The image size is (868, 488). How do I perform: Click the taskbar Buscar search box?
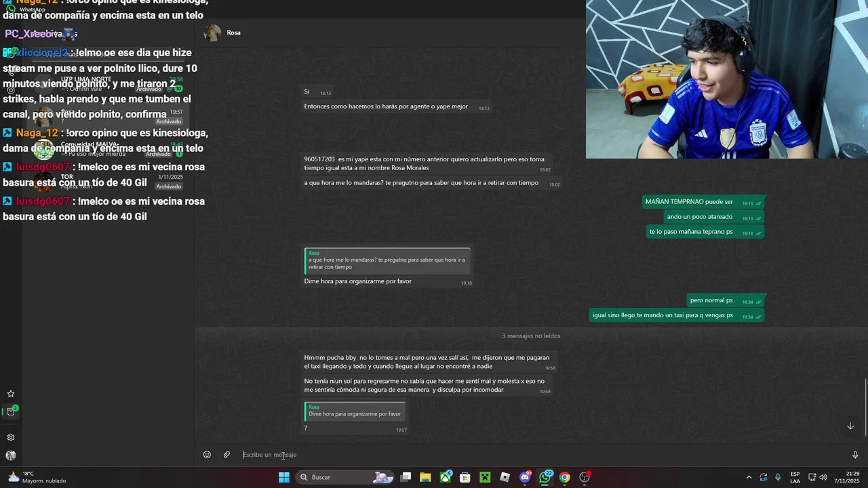(347, 477)
